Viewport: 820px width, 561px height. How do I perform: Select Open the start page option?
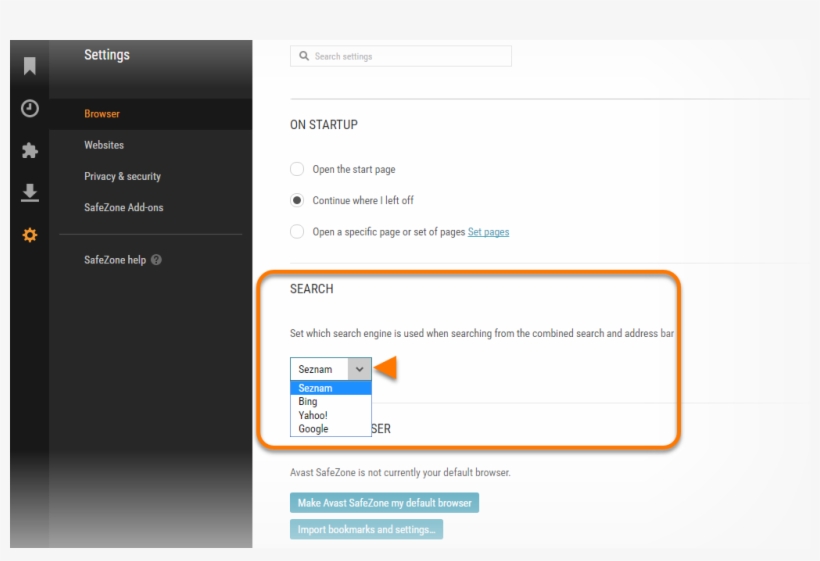coord(297,169)
